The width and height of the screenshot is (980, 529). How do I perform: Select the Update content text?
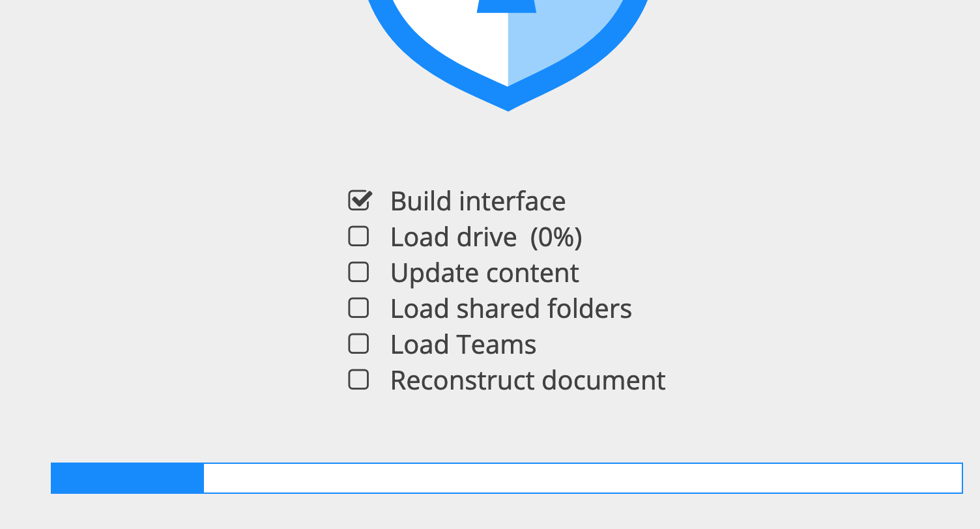click(485, 272)
